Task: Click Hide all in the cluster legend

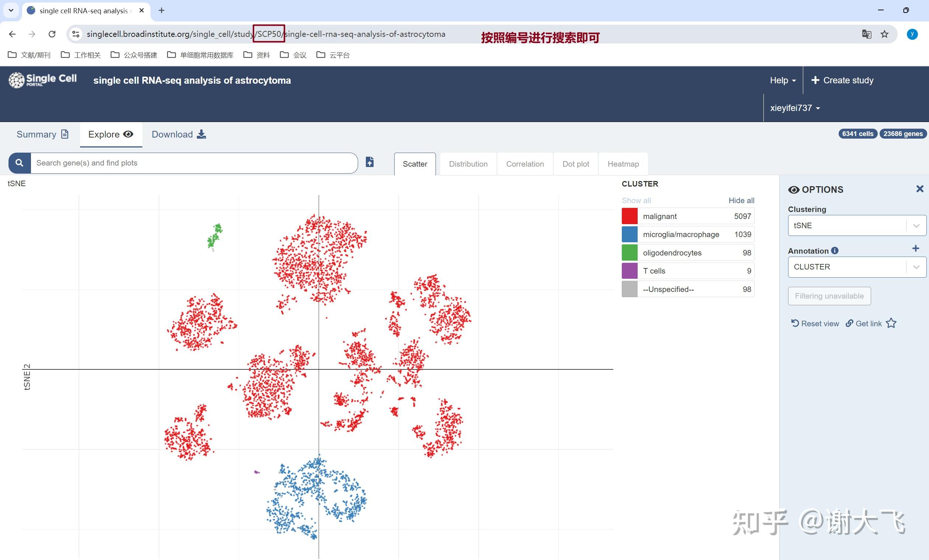Action: tap(741, 201)
